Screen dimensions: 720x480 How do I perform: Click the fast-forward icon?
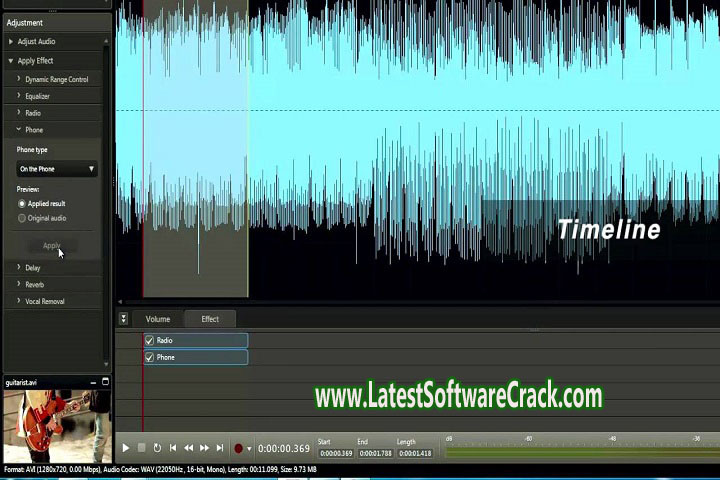204,447
